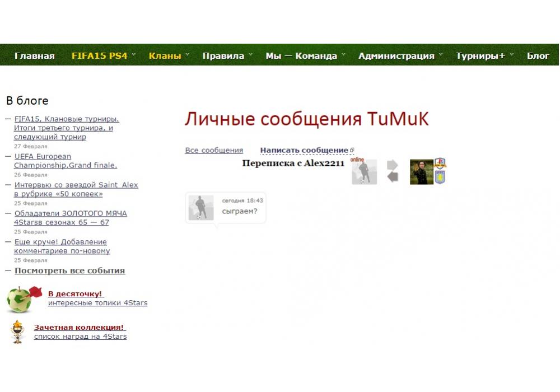Viewport: 560px width, 392px height.
Task: Click the timestamp сегодня 18:43
Action: tap(242, 200)
